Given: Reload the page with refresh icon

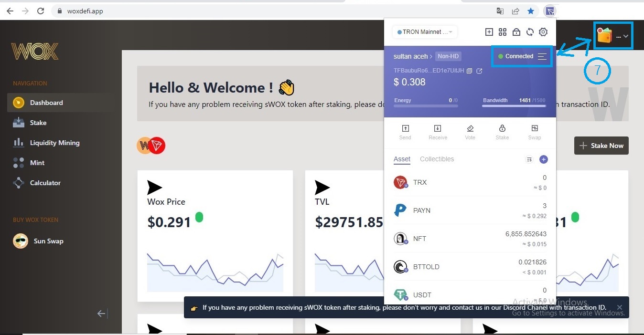Looking at the screenshot, I should coord(41,11).
